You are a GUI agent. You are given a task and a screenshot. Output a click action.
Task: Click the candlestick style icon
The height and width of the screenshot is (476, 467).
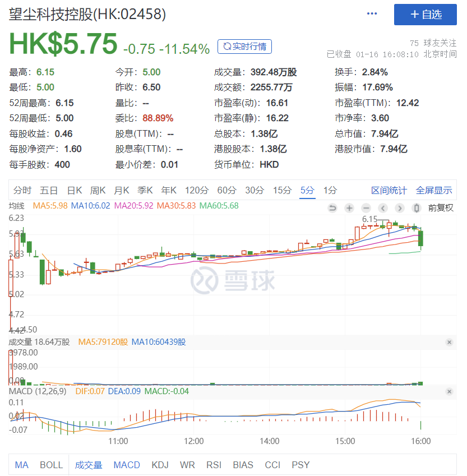[x=417, y=208]
